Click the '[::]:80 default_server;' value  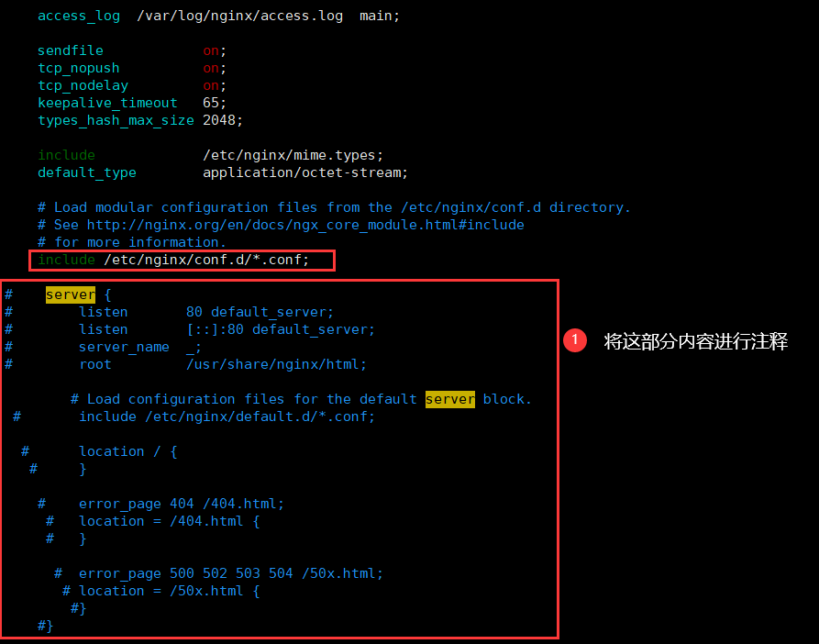point(281,329)
